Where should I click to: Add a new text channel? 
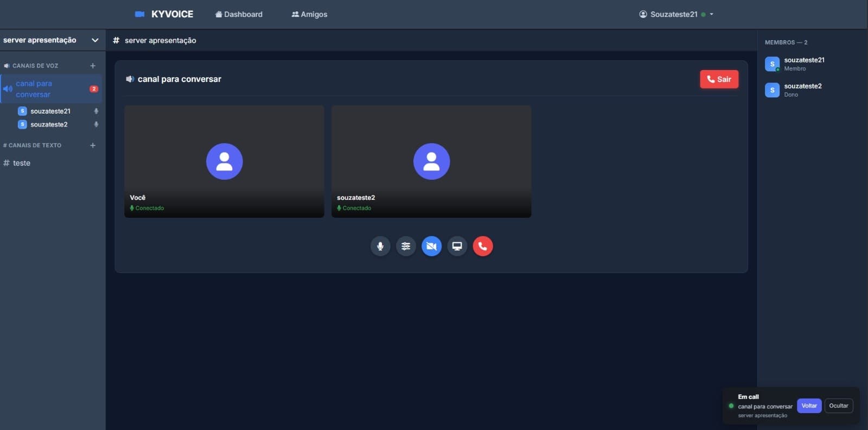93,146
